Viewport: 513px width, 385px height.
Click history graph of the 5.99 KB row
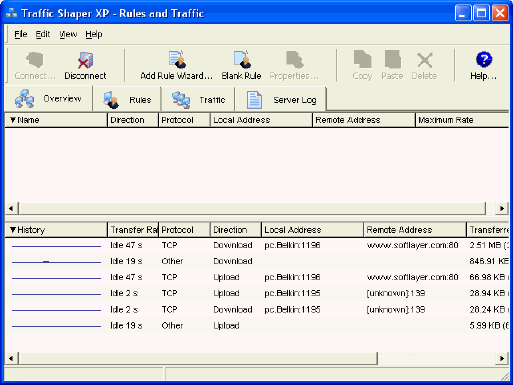(x=56, y=326)
